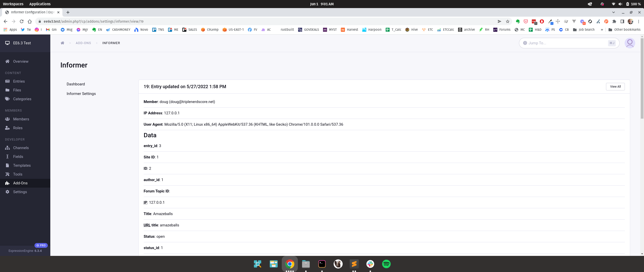Expand the DEVELOPER sidebar section
This screenshot has width=644, height=272.
pos(14,139)
